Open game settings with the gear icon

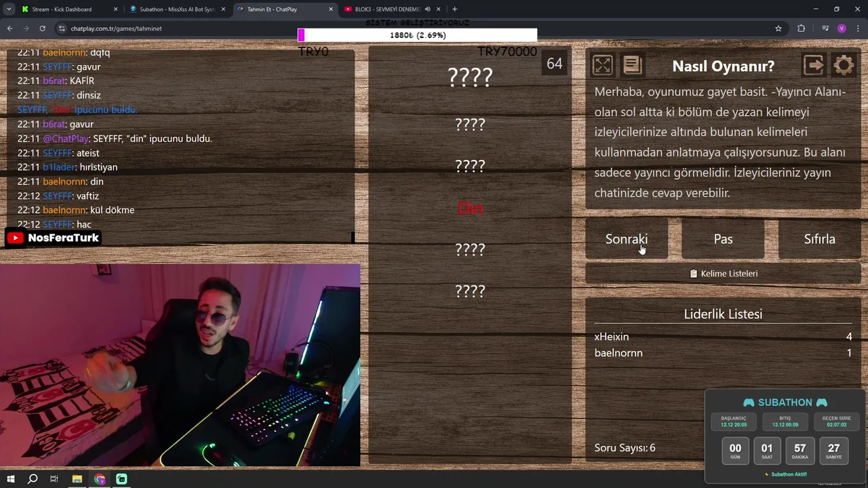click(844, 65)
